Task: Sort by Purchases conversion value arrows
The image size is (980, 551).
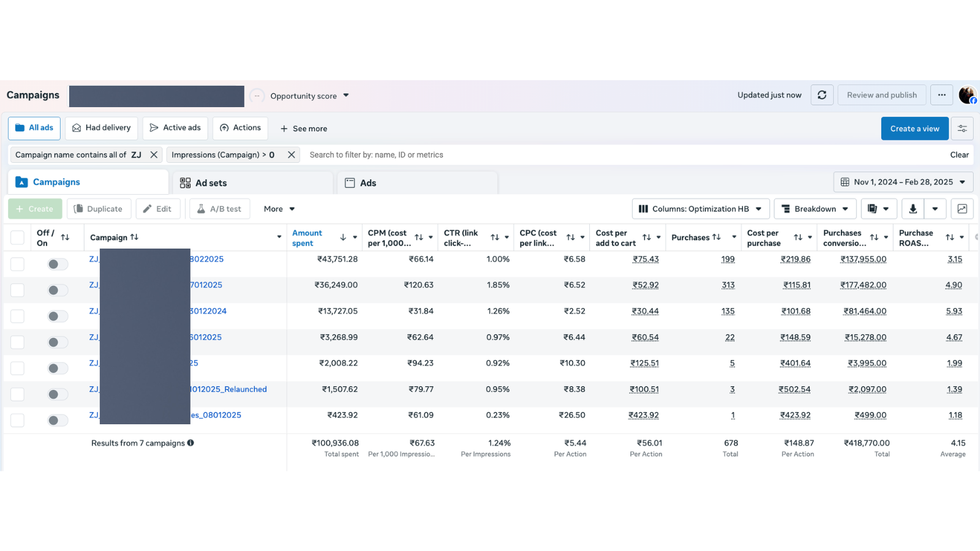Action: tap(874, 238)
